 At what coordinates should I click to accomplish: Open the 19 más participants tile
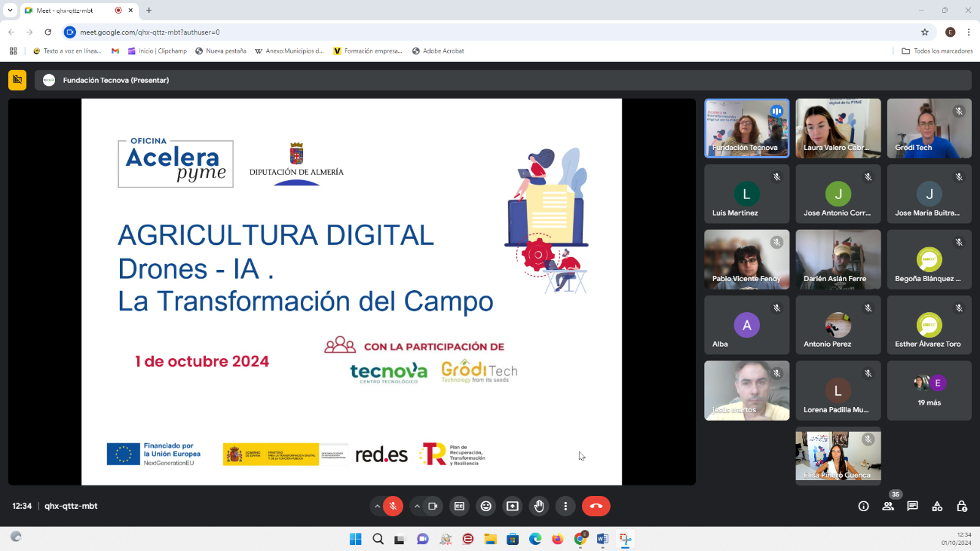(929, 390)
